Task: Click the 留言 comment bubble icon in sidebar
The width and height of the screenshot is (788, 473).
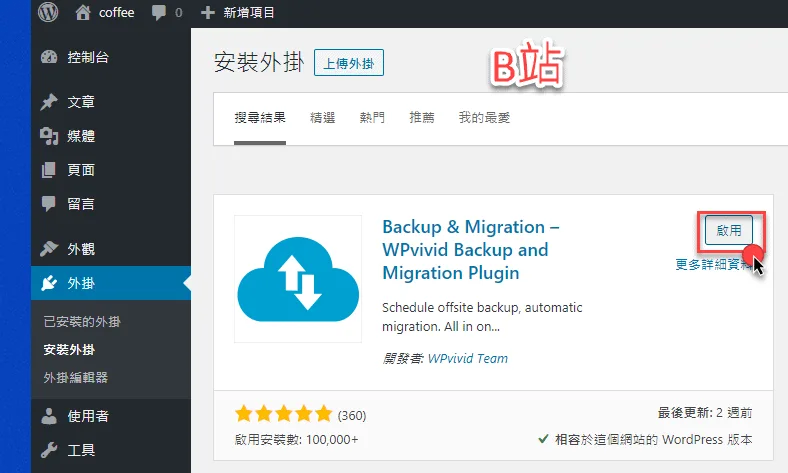Action: (x=49, y=204)
